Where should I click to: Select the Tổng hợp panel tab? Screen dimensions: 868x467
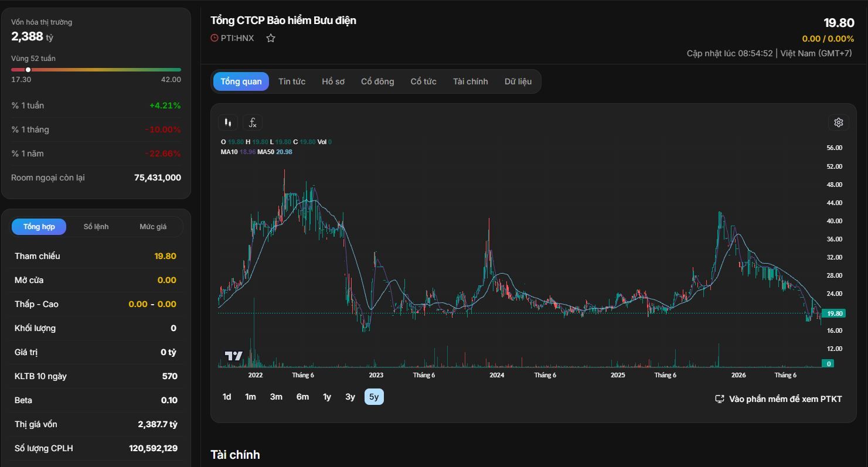point(39,227)
